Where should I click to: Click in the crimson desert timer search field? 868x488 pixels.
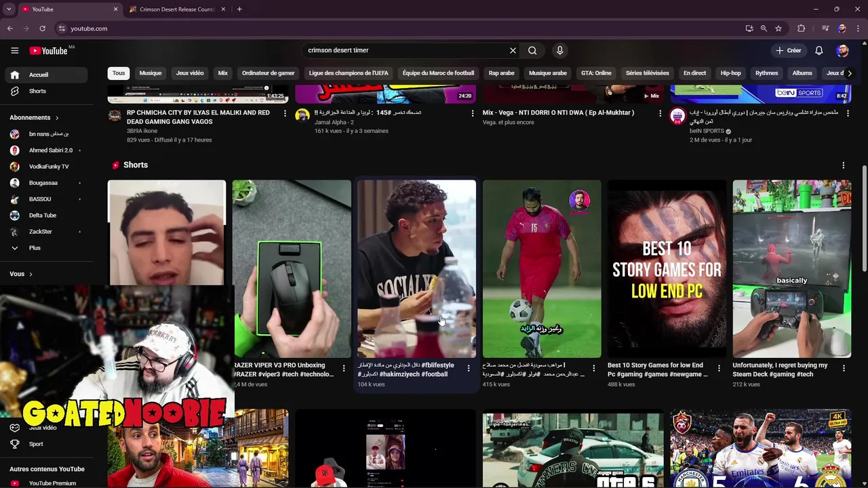tap(406, 50)
